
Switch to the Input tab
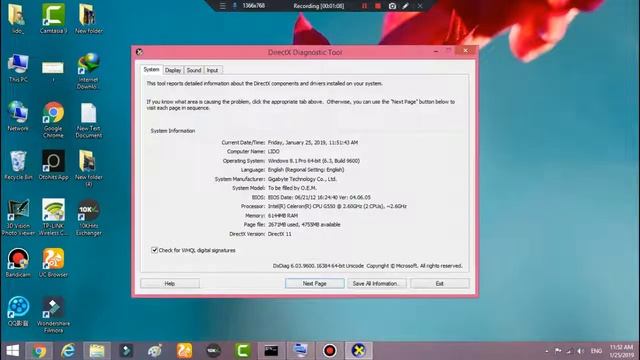[x=212, y=70]
